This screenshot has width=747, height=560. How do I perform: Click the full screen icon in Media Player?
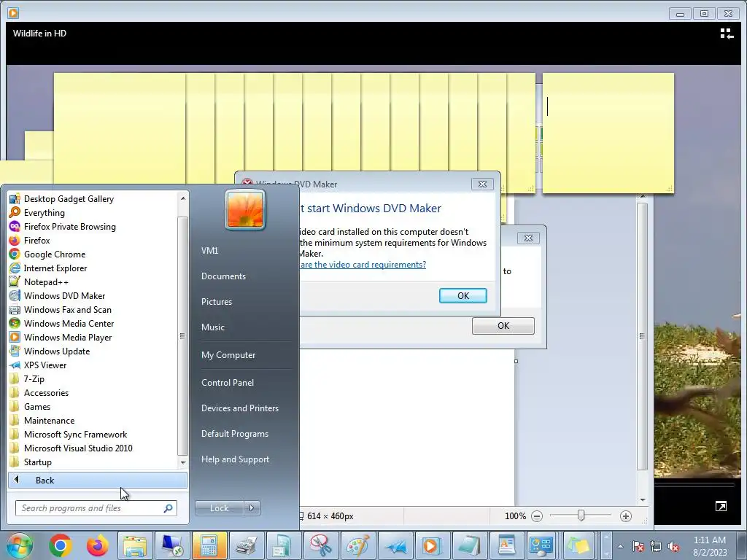721,506
